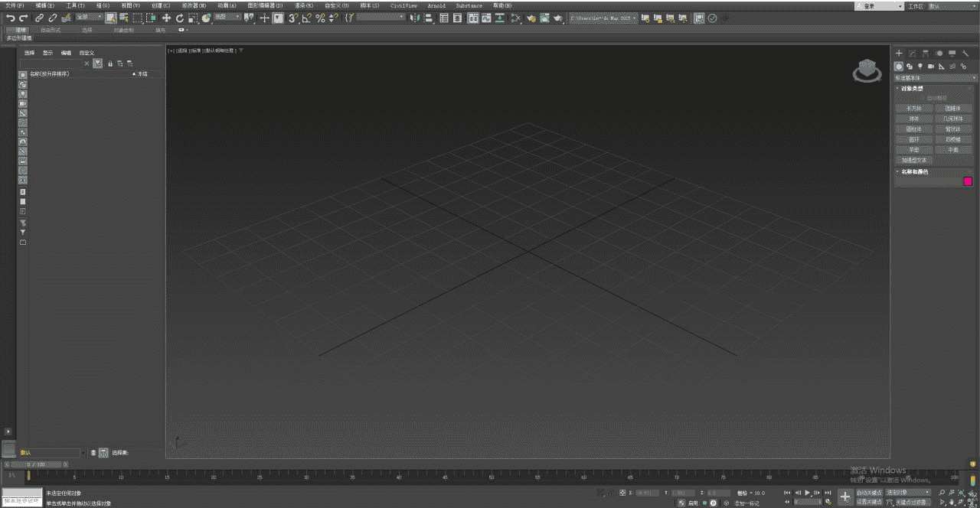
Task: Click the Undo arrow in the main toolbar
Action: pyautogui.click(x=10, y=18)
